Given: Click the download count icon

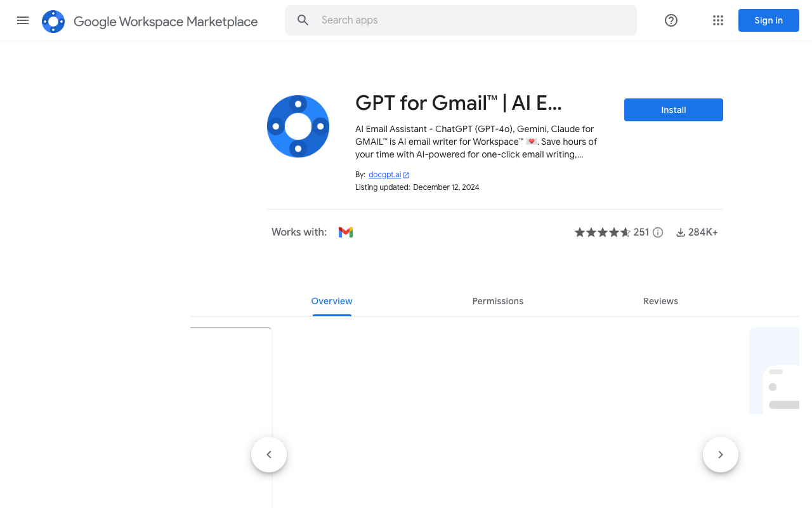Looking at the screenshot, I should [681, 232].
